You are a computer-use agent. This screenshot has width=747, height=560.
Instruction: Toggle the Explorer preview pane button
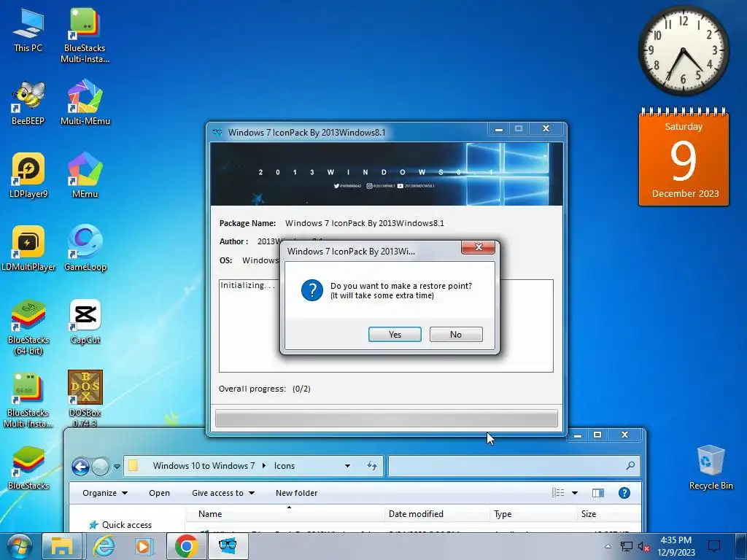pos(598,493)
